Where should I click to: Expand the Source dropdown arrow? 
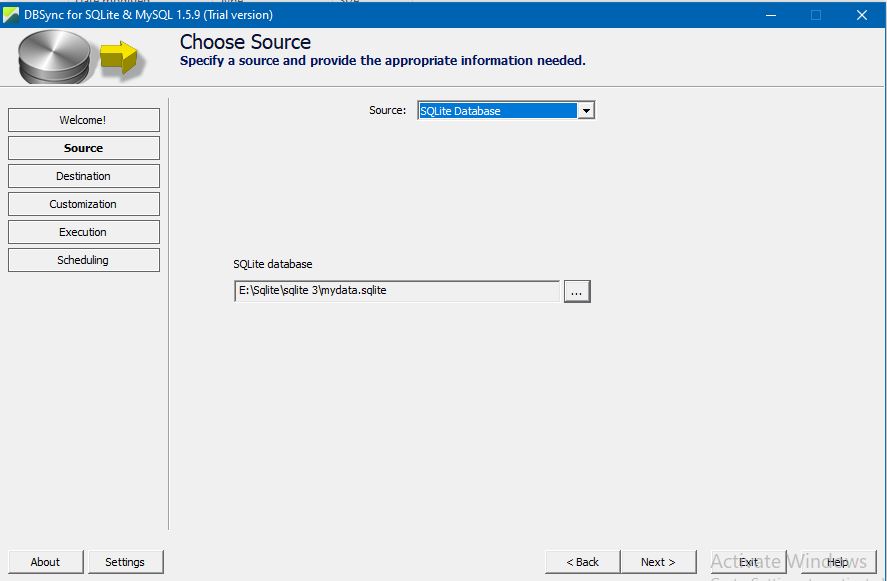tap(586, 111)
